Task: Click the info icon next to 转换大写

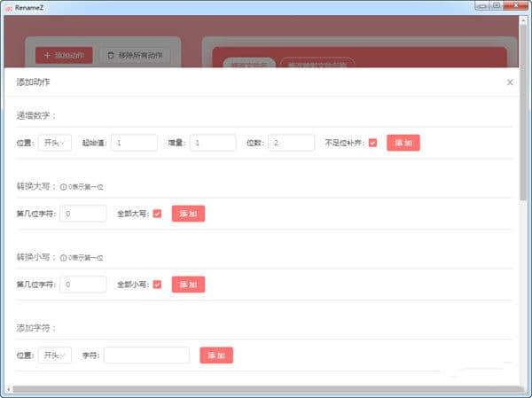Action: [63, 187]
